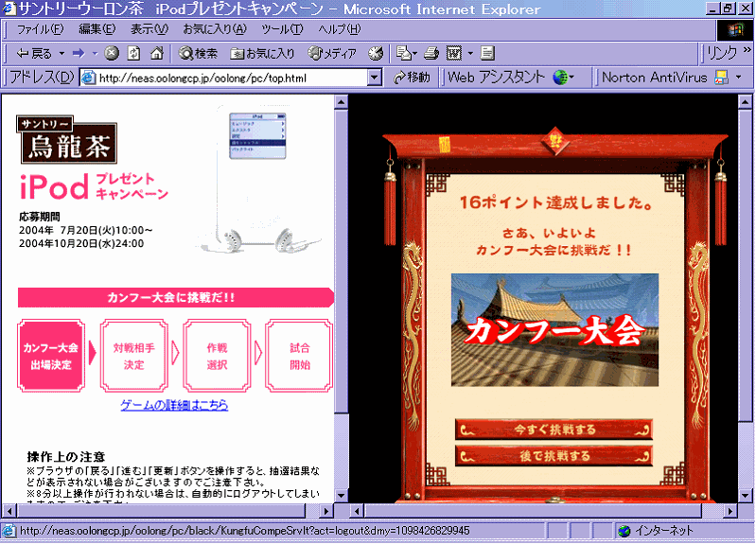Click the Internet Explorer title bar icon

(x=9, y=9)
